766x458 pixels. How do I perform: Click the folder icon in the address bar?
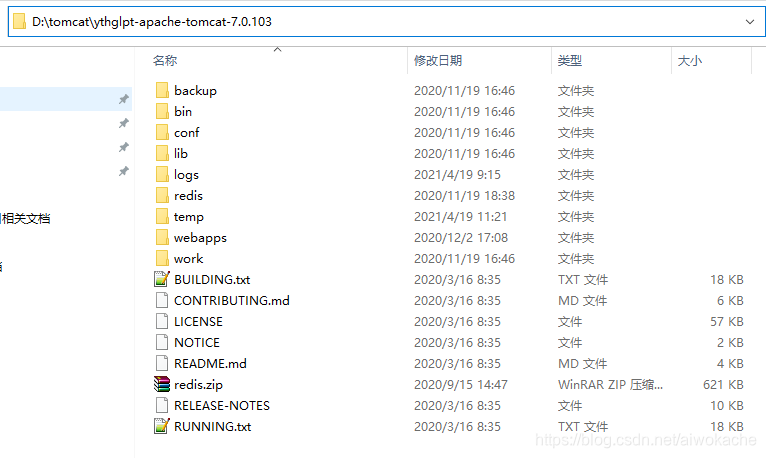[x=20, y=21]
